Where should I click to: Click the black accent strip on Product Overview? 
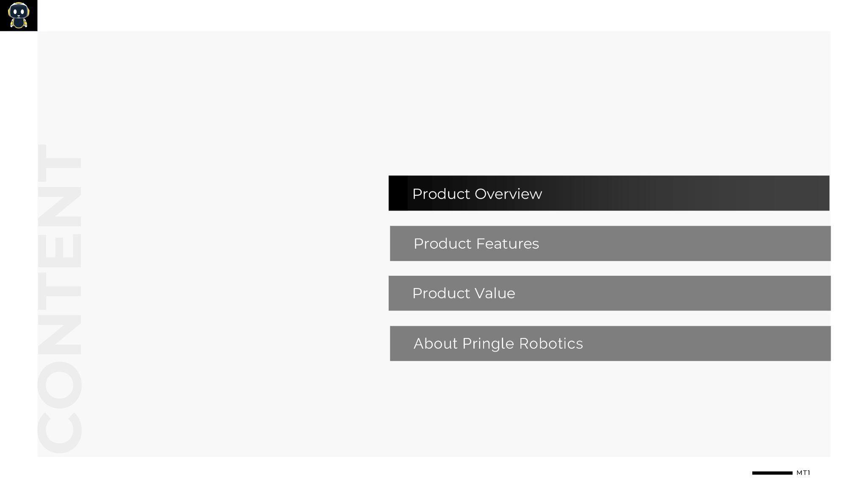point(398,193)
